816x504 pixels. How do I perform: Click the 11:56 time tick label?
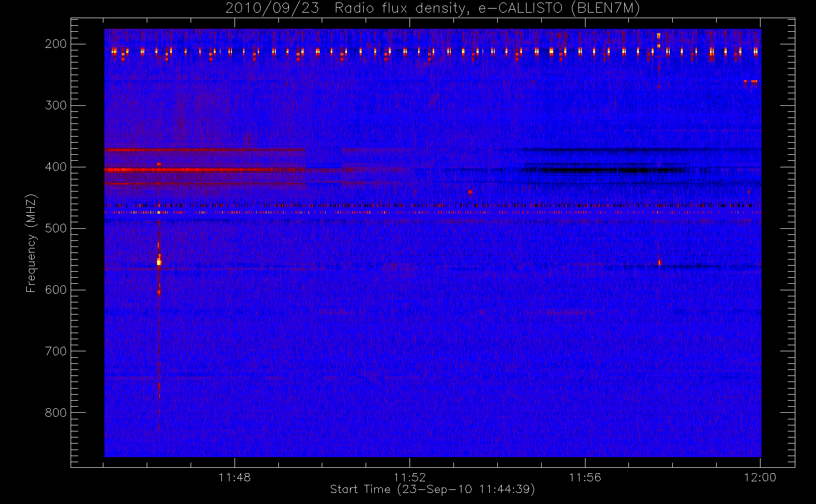pos(585,477)
